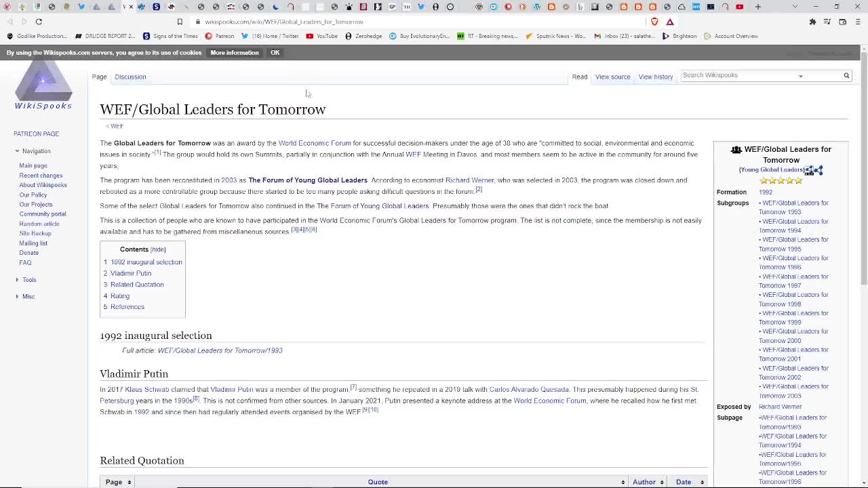This screenshot has width=868, height=488.
Task: Open the Sputnik News bookmark
Action: coord(556,36)
